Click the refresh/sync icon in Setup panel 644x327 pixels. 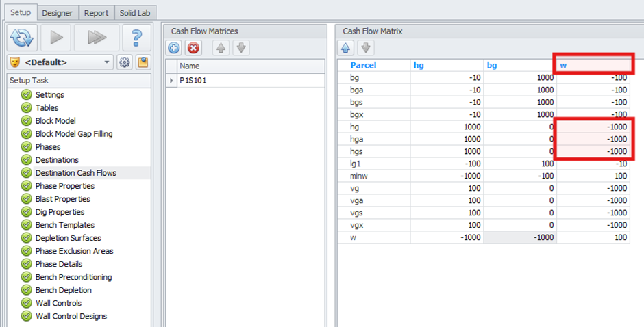point(23,38)
